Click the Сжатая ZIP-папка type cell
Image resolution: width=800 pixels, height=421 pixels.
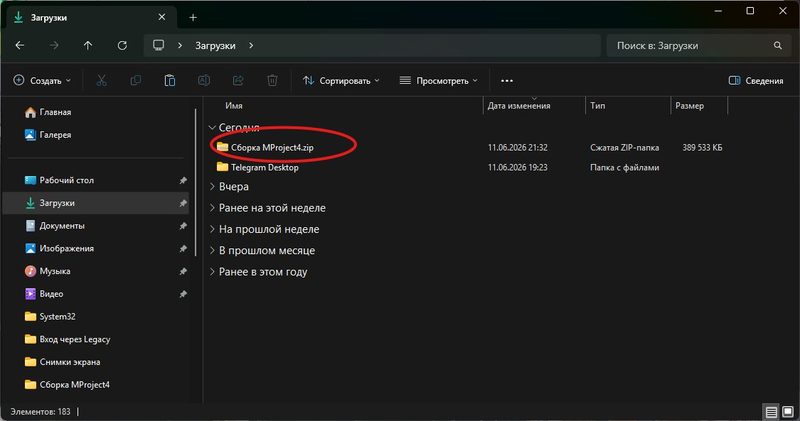coord(624,147)
